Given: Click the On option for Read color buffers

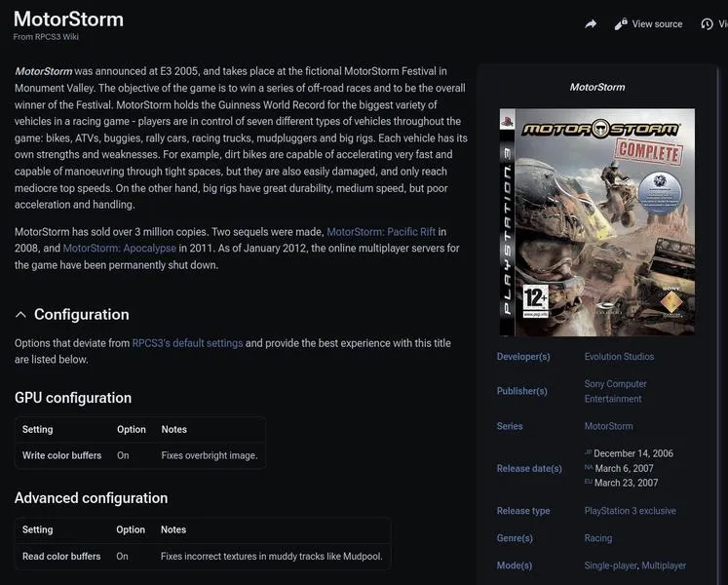Looking at the screenshot, I should [122, 556].
